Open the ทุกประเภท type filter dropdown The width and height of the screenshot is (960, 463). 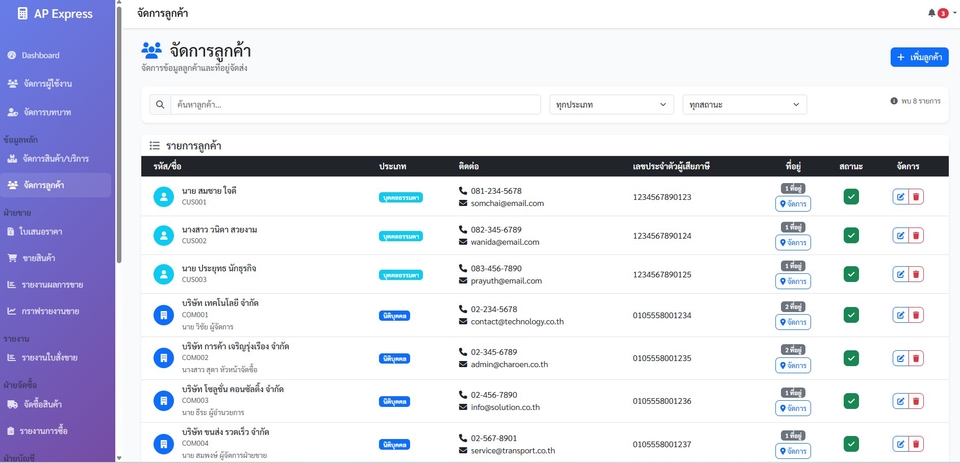[611, 104]
